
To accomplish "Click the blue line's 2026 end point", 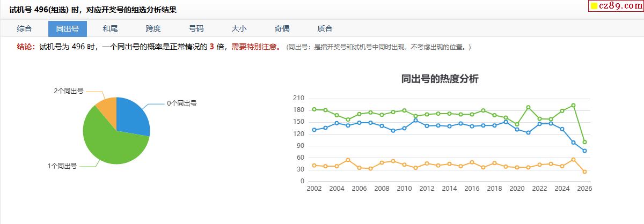I will click(x=584, y=151).
